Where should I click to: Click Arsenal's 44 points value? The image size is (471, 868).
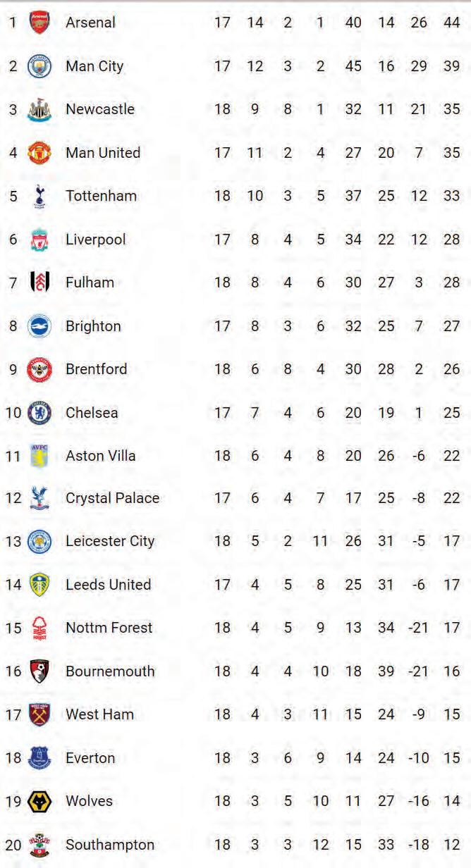point(452,23)
